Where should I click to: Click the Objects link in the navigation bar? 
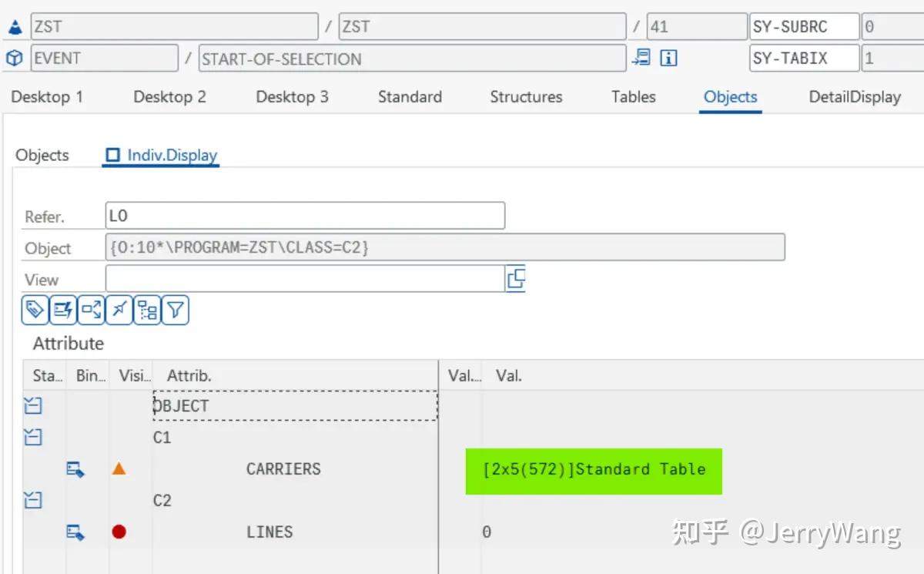tap(730, 97)
